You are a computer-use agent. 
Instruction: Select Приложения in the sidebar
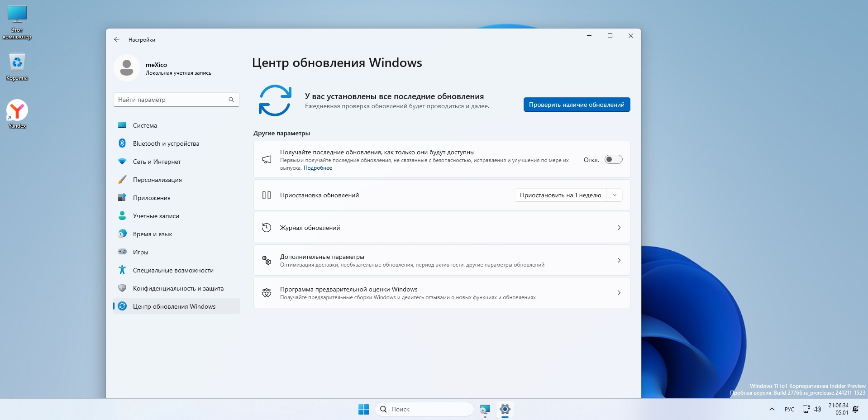176,198
